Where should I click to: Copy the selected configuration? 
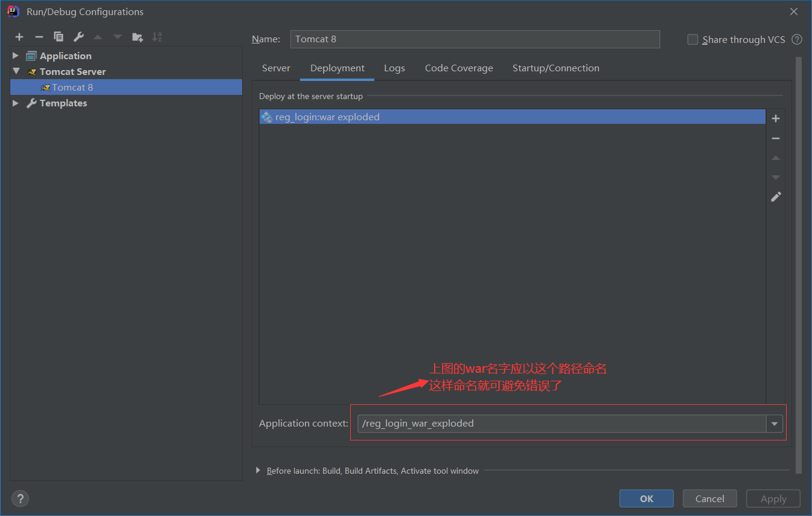tap(59, 37)
